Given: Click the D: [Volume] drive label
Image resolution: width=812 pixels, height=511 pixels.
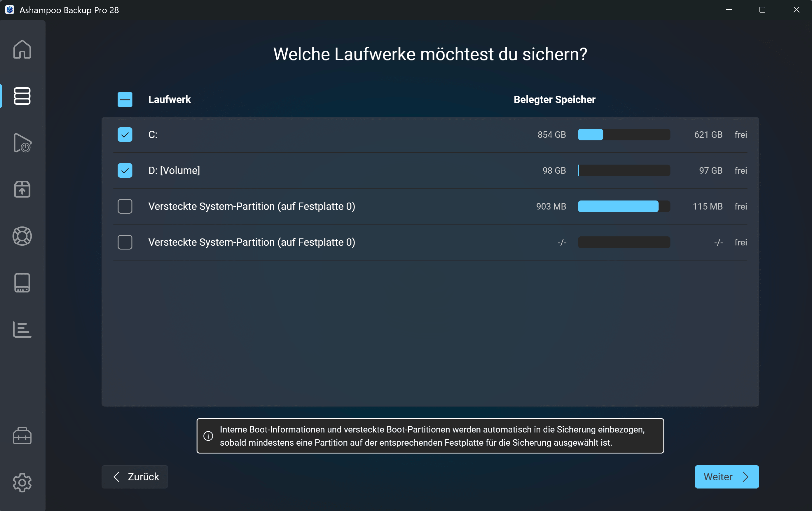Looking at the screenshot, I should pos(174,170).
